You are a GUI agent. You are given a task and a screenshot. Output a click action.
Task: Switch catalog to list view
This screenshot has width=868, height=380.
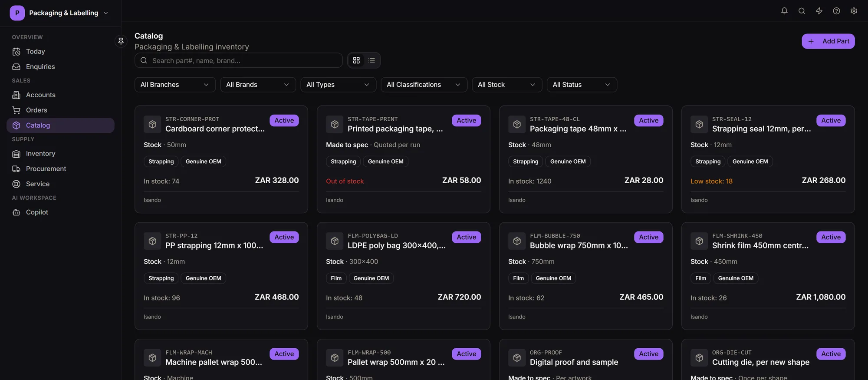tap(372, 60)
